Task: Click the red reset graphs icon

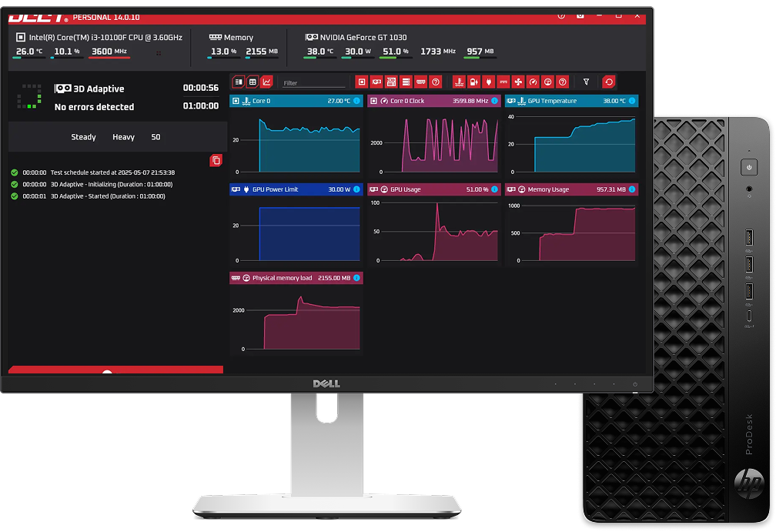Action: coord(609,82)
